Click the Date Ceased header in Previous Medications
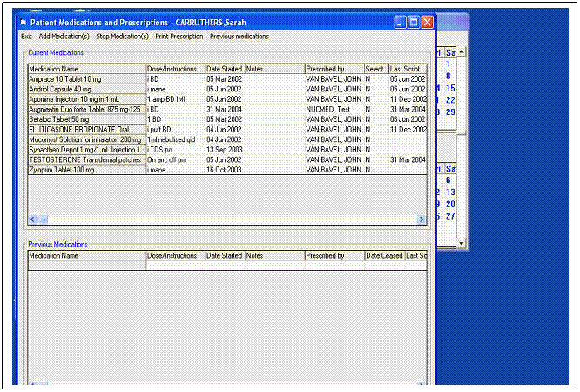This screenshot has height=392, width=580. coord(384,256)
